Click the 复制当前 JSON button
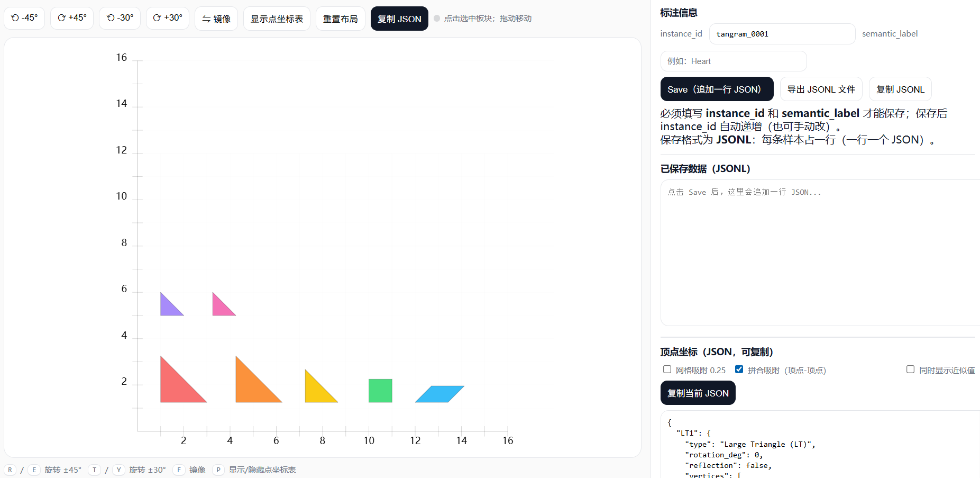Viewport: 980px width, 478px height. pyautogui.click(x=698, y=393)
